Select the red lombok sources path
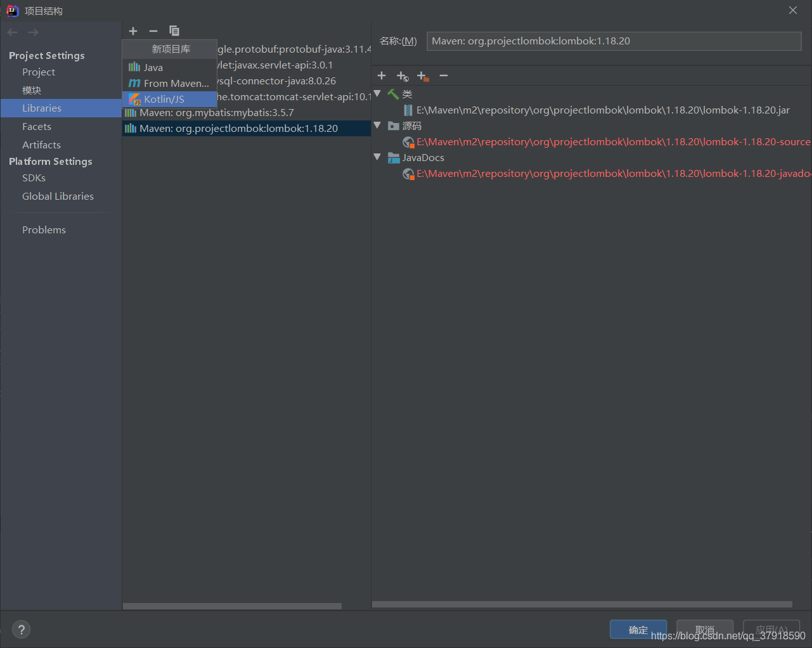Viewport: 812px width, 648px height. click(x=614, y=142)
